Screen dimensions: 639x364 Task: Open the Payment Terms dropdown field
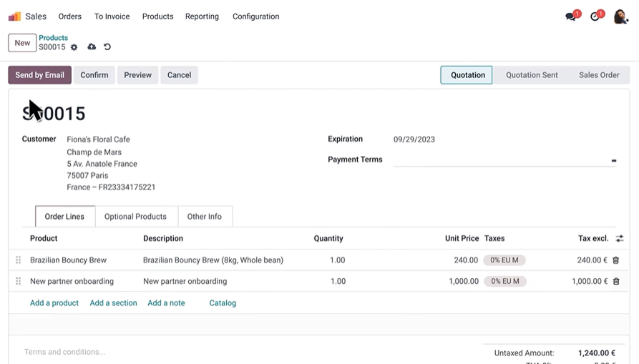(504, 160)
